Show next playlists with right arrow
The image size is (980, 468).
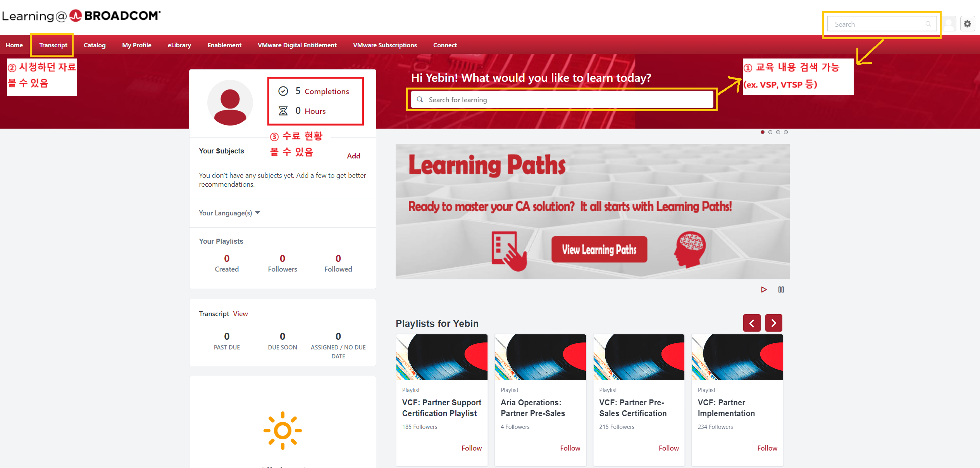(x=773, y=323)
